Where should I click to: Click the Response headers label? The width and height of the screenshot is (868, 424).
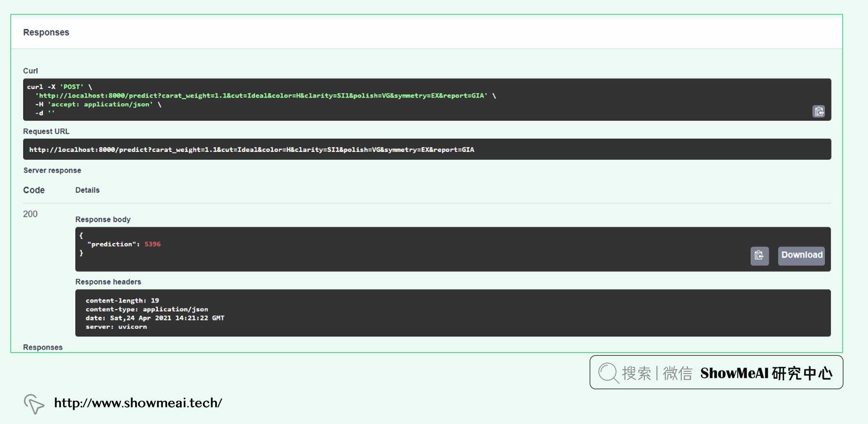(x=108, y=282)
